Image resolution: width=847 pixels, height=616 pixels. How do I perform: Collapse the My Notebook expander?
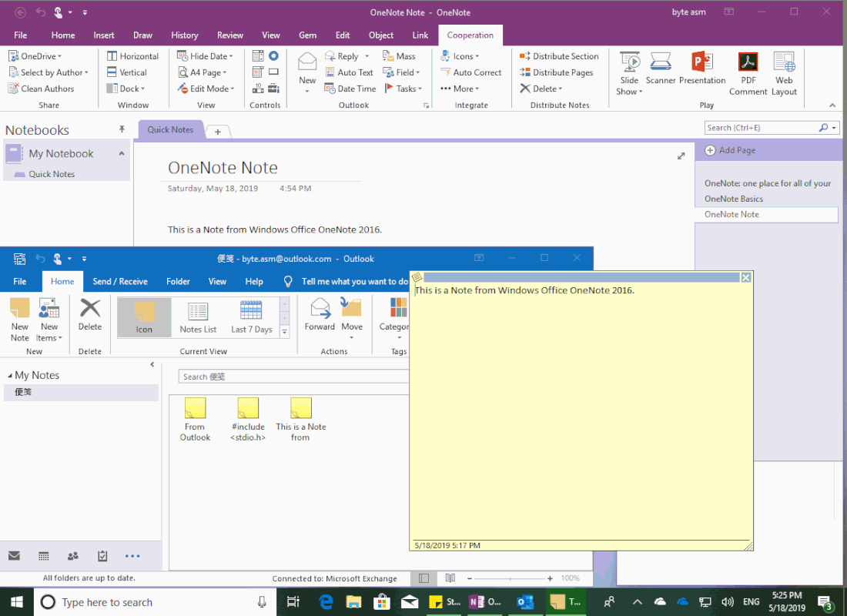(x=122, y=154)
